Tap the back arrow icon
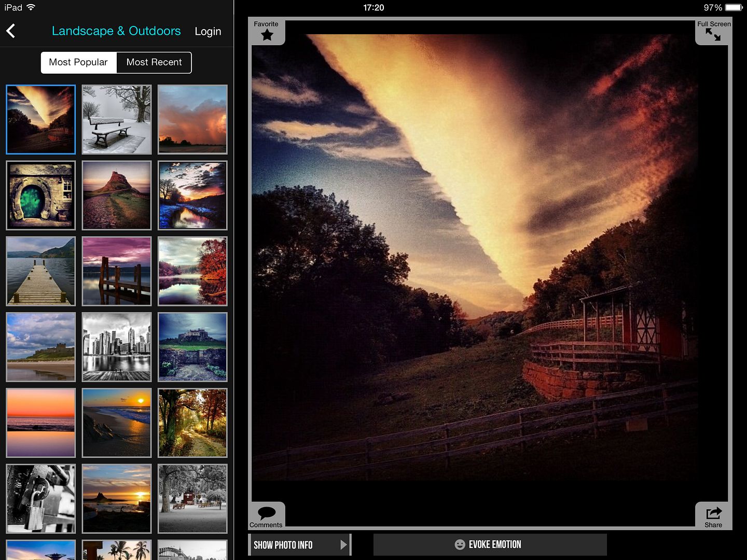This screenshot has width=747, height=560. [11, 31]
